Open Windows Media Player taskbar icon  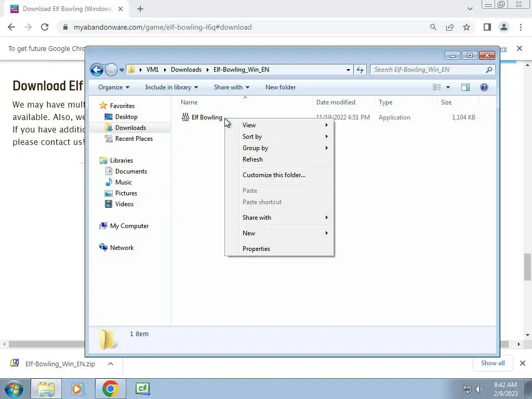(77, 389)
